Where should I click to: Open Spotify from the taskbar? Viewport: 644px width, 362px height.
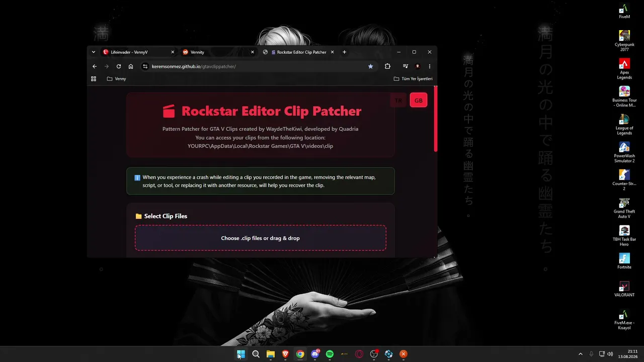(x=330, y=354)
